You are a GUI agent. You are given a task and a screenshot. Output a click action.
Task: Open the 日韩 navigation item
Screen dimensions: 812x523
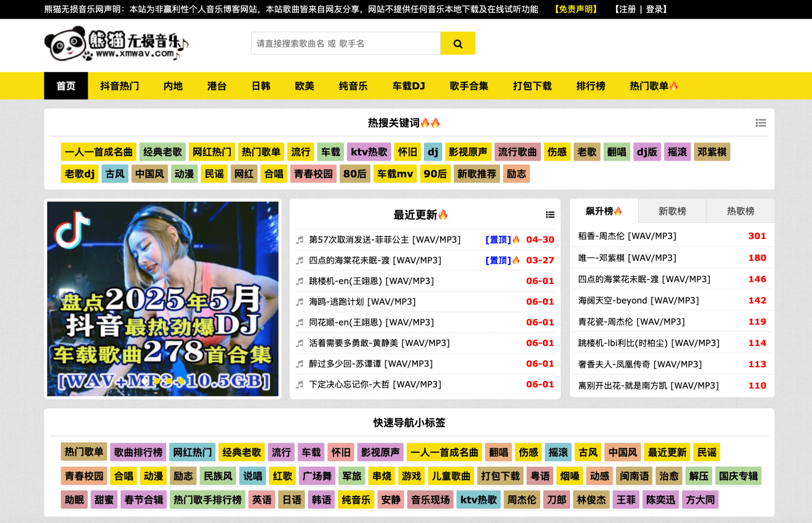(x=261, y=86)
